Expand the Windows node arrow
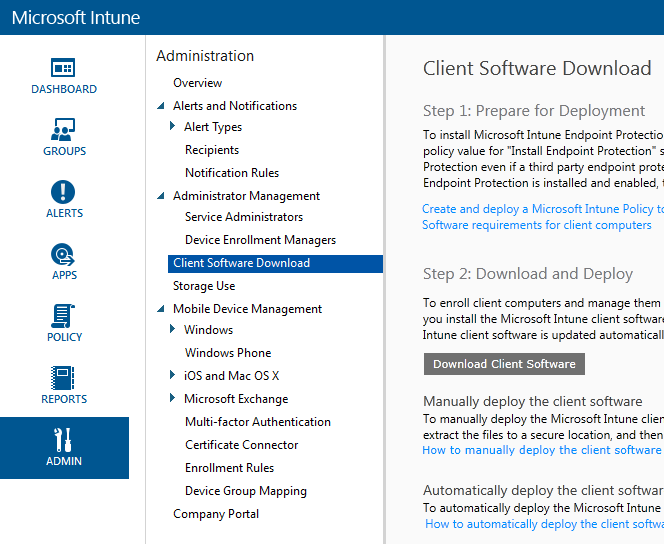Screen dimensions: 664x544 click(x=172, y=329)
